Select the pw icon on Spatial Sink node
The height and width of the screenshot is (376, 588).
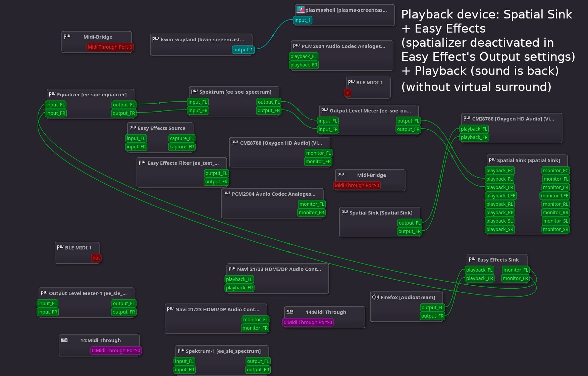492,160
